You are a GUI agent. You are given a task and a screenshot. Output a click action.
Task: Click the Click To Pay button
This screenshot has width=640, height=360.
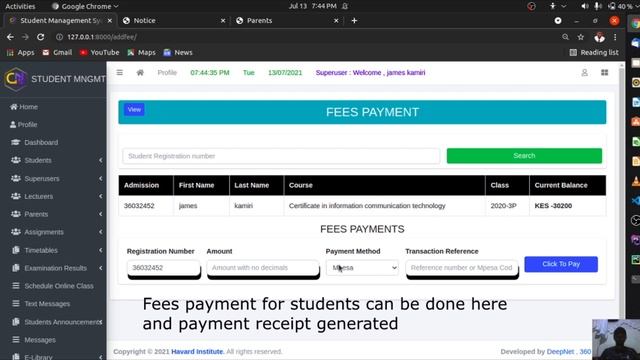561,264
